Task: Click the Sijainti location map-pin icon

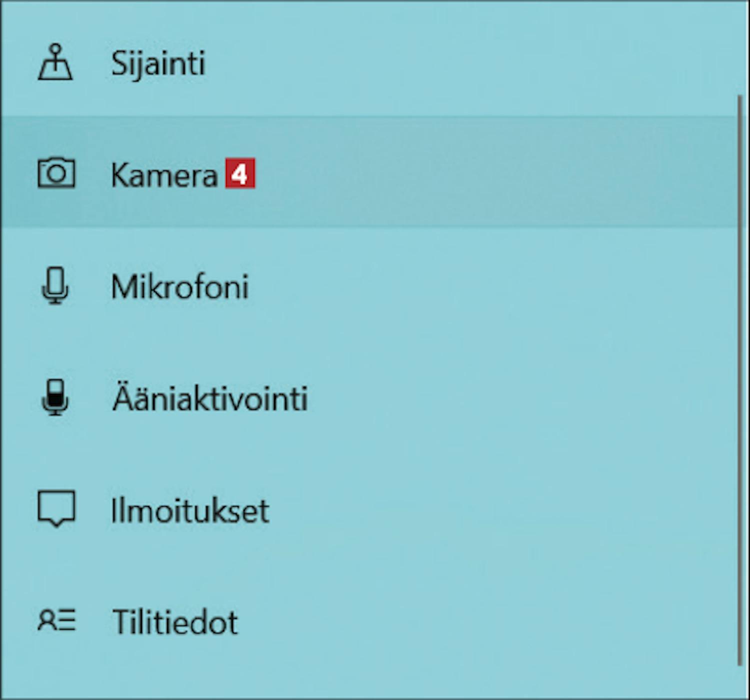Action: 55,62
